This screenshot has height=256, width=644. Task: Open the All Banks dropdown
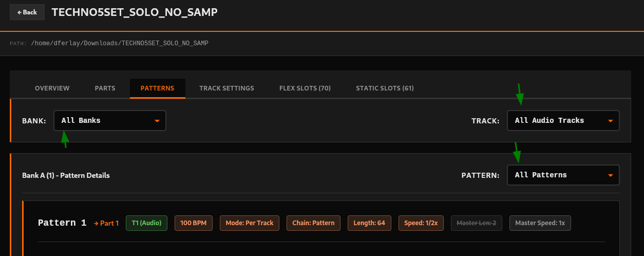coord(110,121)
